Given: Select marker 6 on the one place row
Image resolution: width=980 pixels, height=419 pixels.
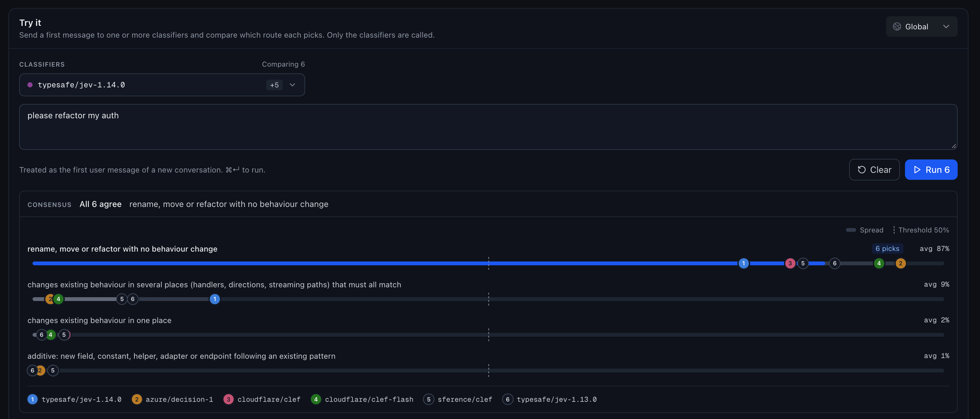Looking at the screenshot, I should tap(41, 335).
